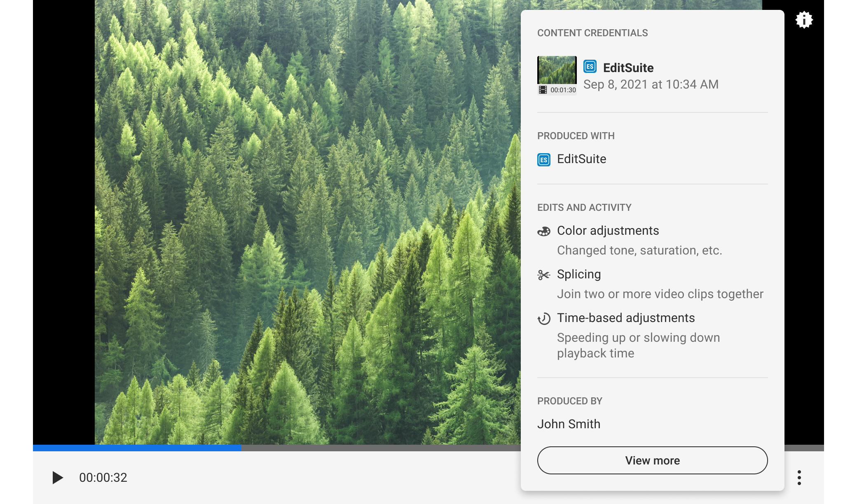
Task: Select the Time-based adjustments entry
Action: coord(625,318)
